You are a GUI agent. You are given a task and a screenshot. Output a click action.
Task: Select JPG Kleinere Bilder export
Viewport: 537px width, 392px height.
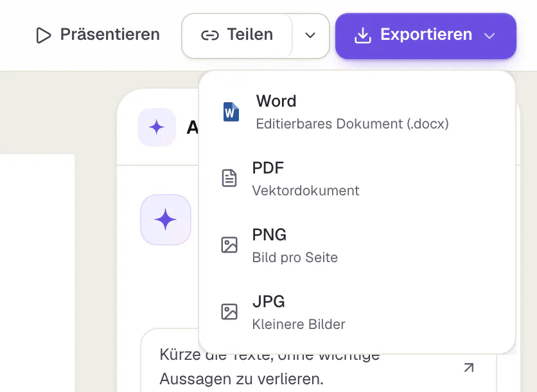[357, 312]
